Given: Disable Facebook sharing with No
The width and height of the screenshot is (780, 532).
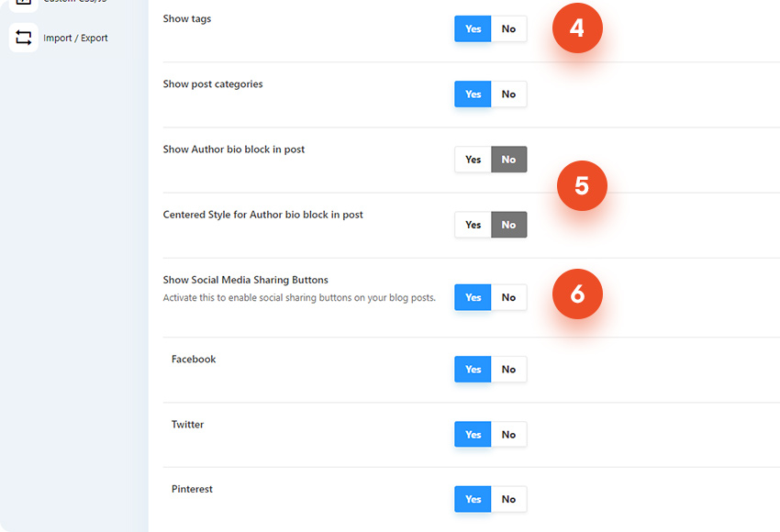Looking at the screenshot, I should coord(509,369).
